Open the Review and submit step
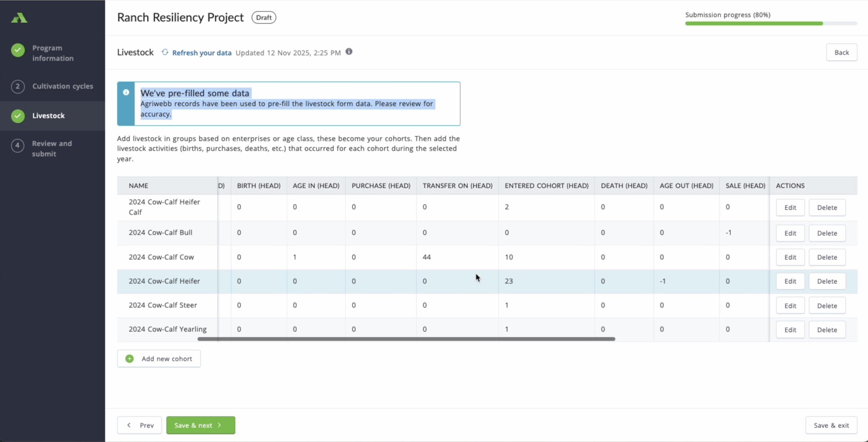Viewport: 868px width, 442px height. [x=52, y=148]
